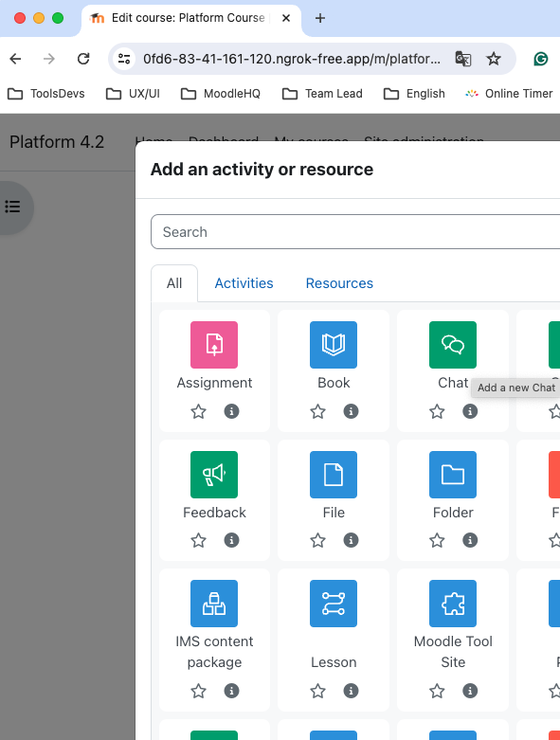Click the Assignment label text
The height and width of the screenshot is (740, 560).
point(214,383)
